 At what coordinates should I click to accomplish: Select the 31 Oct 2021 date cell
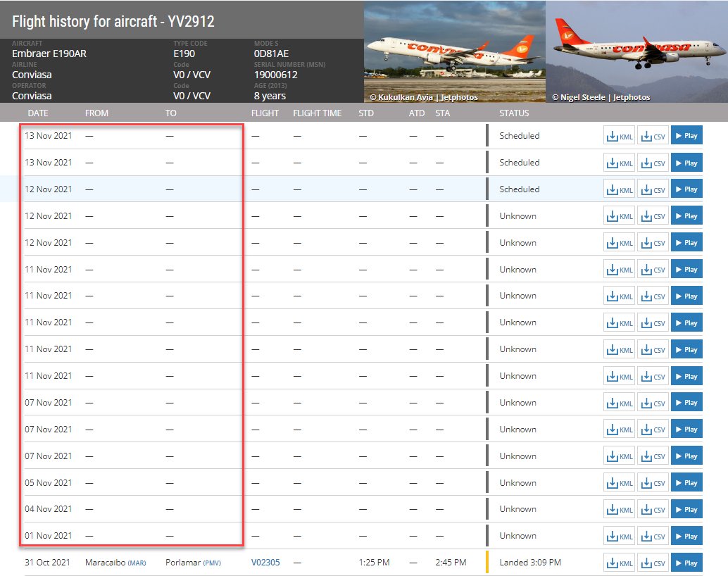coord(47,563)
